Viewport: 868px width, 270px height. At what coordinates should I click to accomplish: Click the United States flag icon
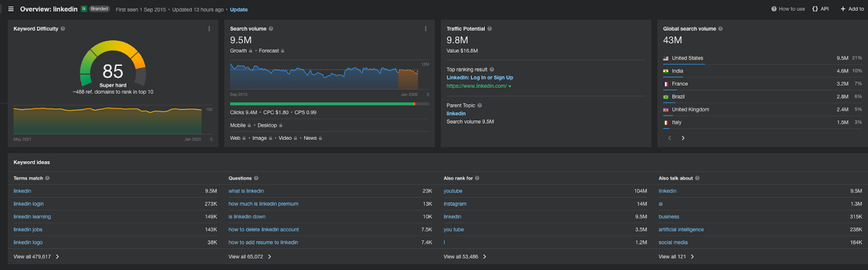666,59
